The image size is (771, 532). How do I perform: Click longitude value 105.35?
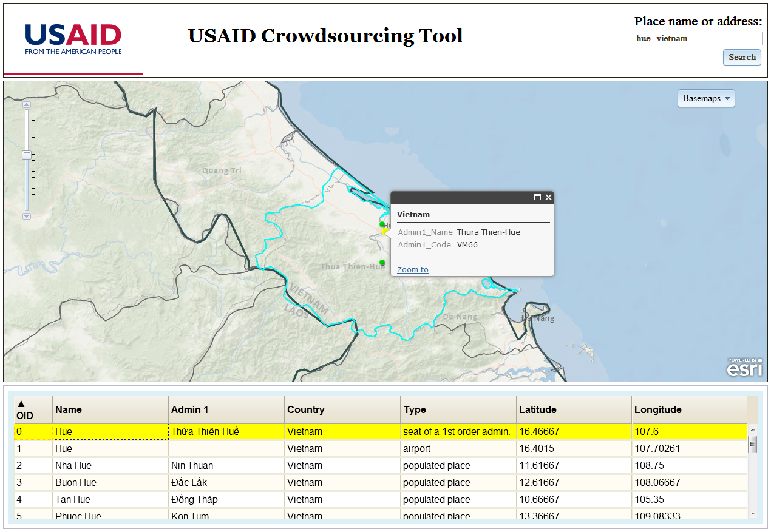[x=689, y=500]
